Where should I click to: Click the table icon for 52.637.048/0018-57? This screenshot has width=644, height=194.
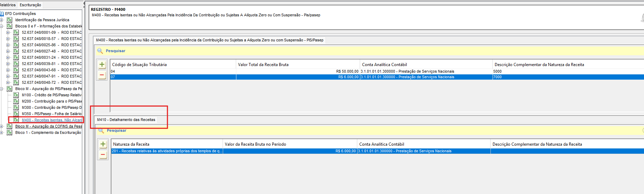(x=16, y=39)
